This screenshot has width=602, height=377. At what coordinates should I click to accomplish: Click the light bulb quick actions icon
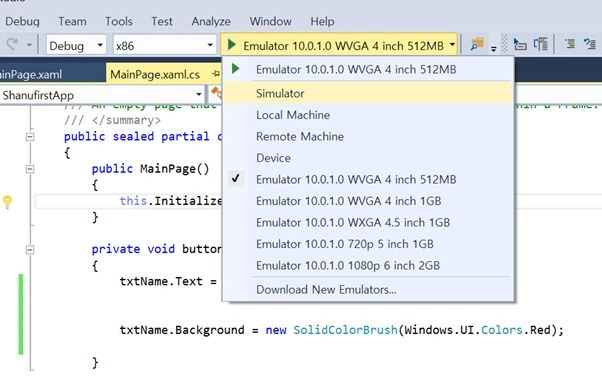pyautogui.click(x=7, y=202)
